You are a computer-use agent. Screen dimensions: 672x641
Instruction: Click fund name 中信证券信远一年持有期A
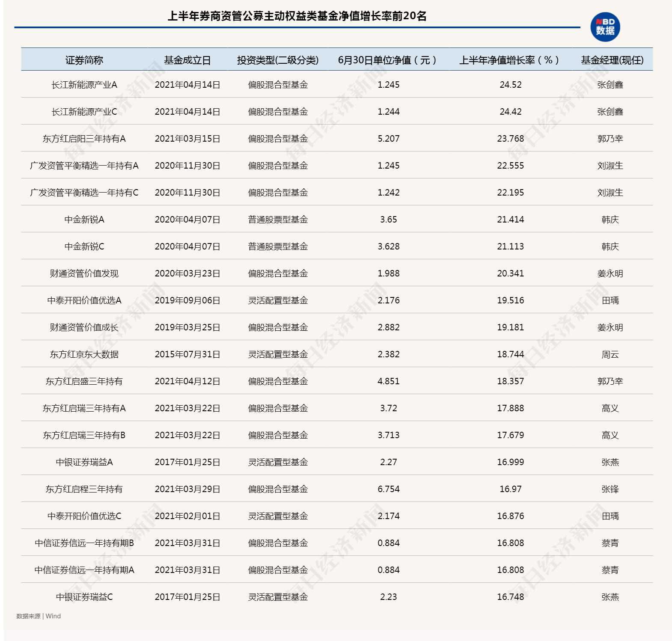(84, 570)
